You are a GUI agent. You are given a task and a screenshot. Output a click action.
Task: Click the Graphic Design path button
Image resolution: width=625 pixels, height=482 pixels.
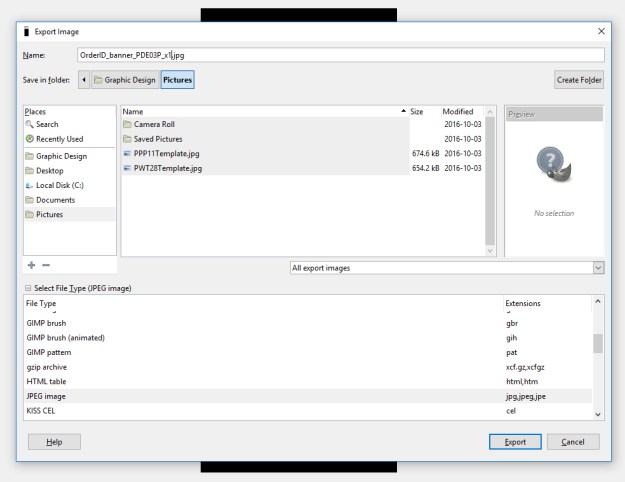(x=123, y=80)
